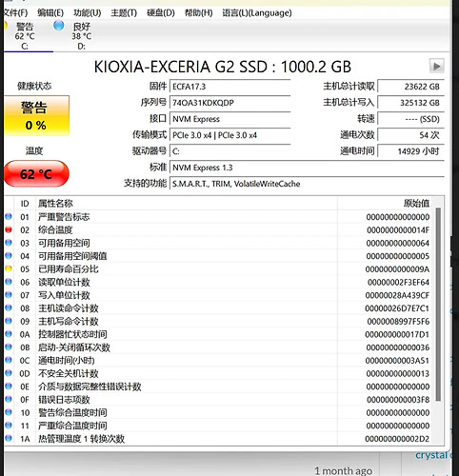Click blue status dot for 不安全关机计数 row
459x476 pixels.
coord(9,373)
